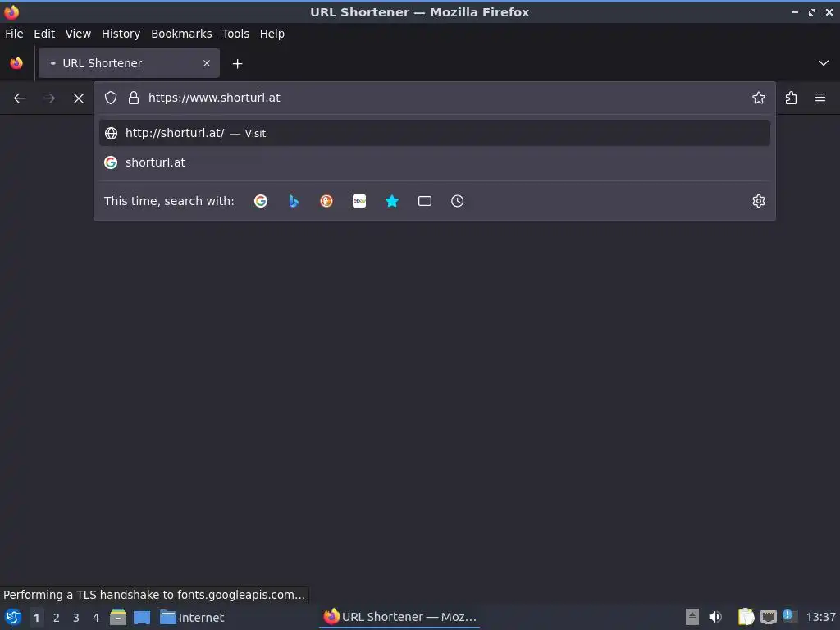This screenshot has width=840, height=630.
Task: Stop loading the page
Action: [x=79, y=98]
